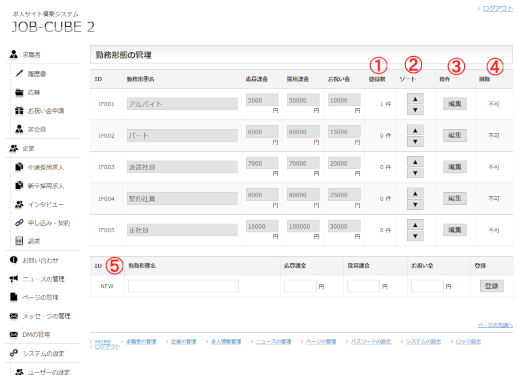Screen dimensions: 518x375
Task: Move パート row down in sort order
Action: pyautogui.click(x=415, y=142)
